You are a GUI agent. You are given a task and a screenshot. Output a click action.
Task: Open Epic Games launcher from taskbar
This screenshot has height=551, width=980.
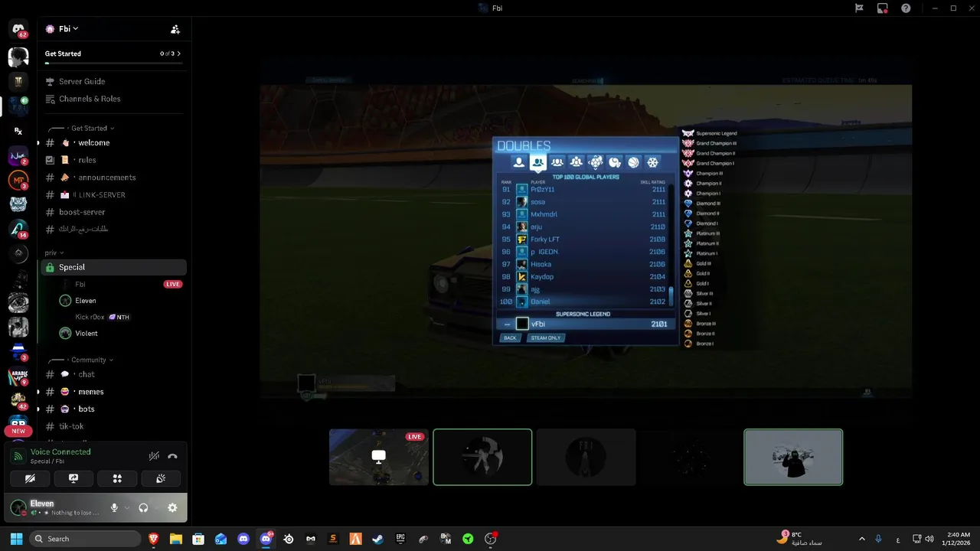400,539
